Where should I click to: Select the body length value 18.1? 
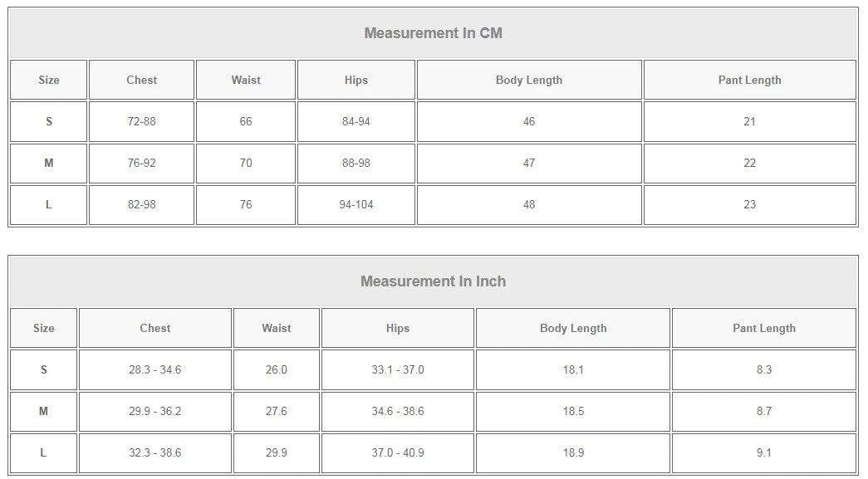click(573, 370)
